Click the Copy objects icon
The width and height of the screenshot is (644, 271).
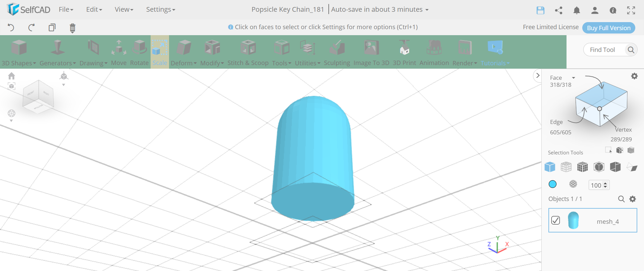coord(52,27)
